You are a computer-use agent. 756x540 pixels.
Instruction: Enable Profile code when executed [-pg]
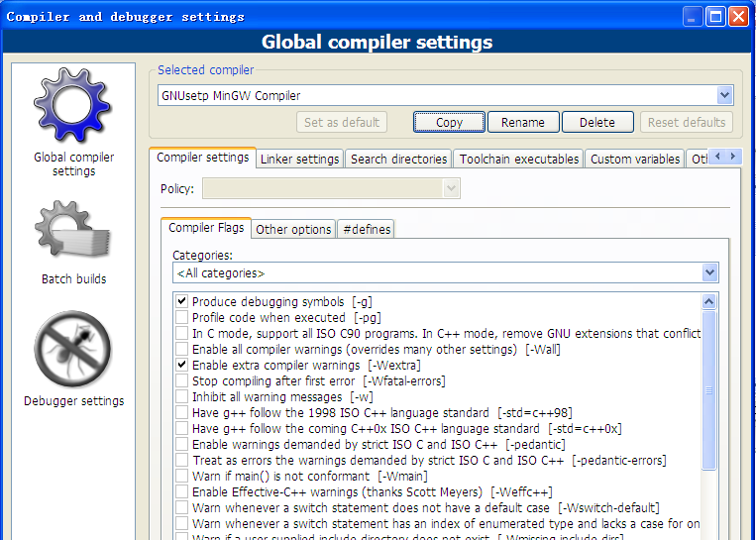coord(181,318)
